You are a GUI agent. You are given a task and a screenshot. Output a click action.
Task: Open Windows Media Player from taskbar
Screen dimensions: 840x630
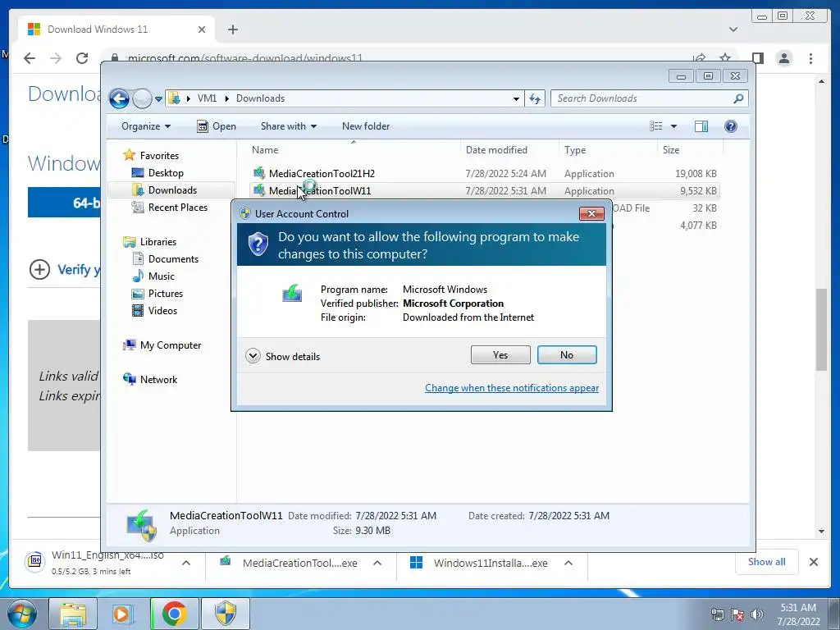(123, 614)
